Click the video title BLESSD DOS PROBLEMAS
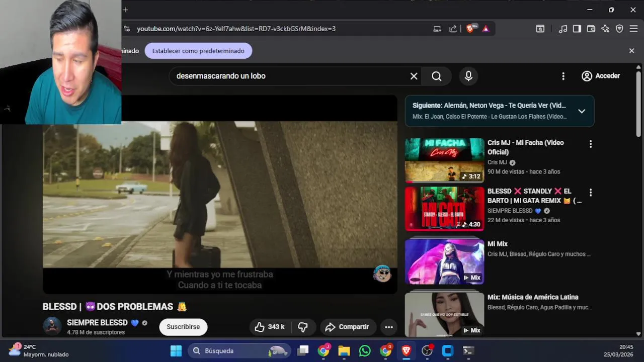Viewport: 644px width, 362px height. (x=115, y=307)
